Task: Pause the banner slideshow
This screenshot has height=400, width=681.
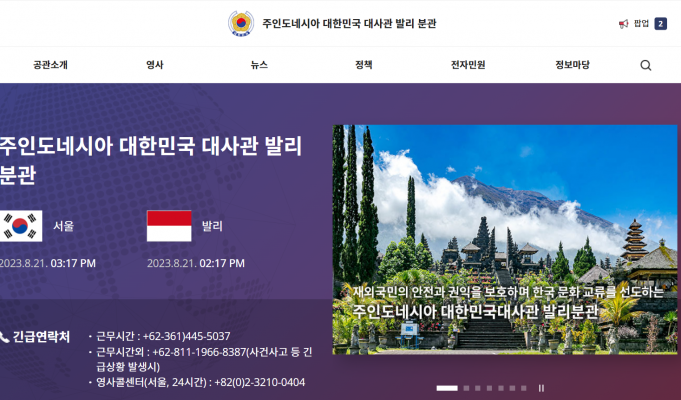Action: pos(541,388)
